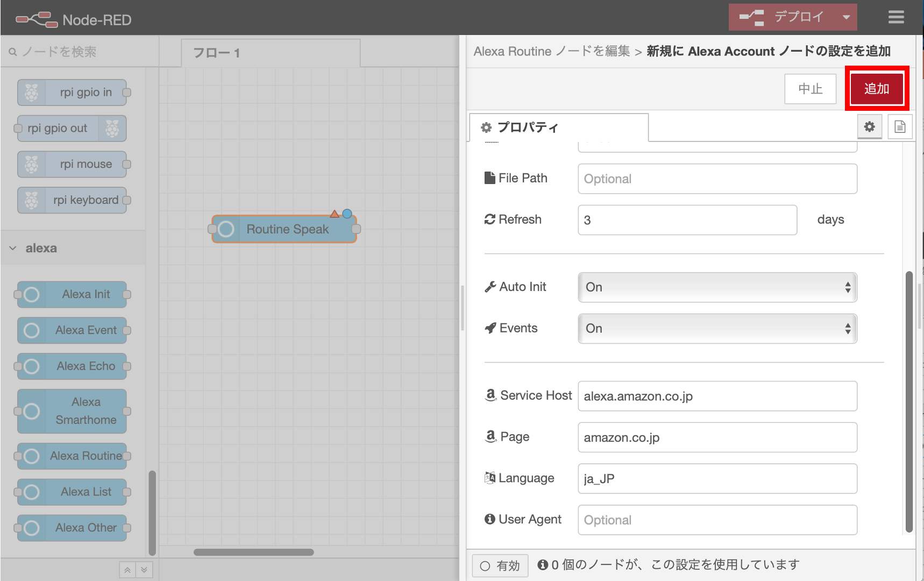The image size is (924, 581).
Task: Collapse the alexa palette category
Action: (73, 248)
